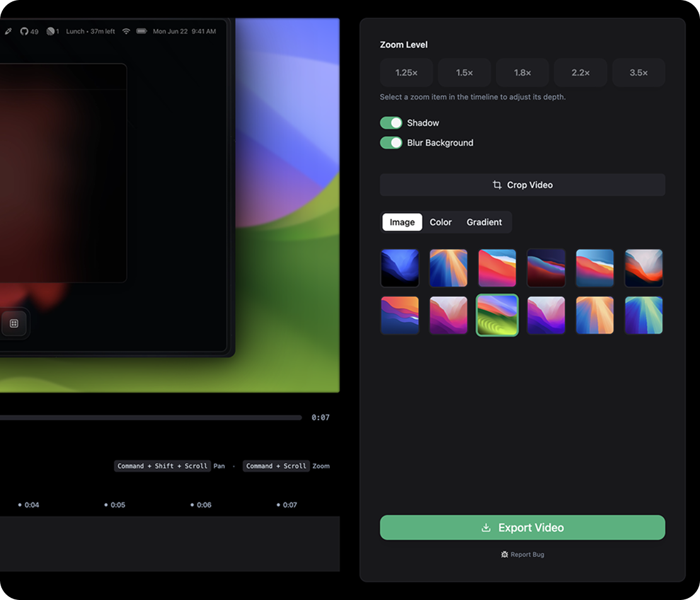Click the Crop Video button
Viewport: 700px width, 600px height.
522,185
